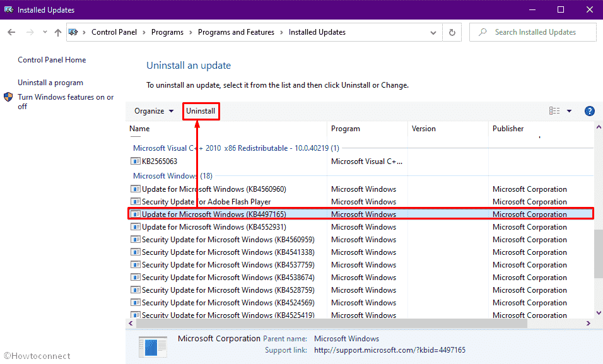This screenshot has width=603, height=364.
Task: Open Turn Windows features on or off
Action: click(x=66, y=102)
